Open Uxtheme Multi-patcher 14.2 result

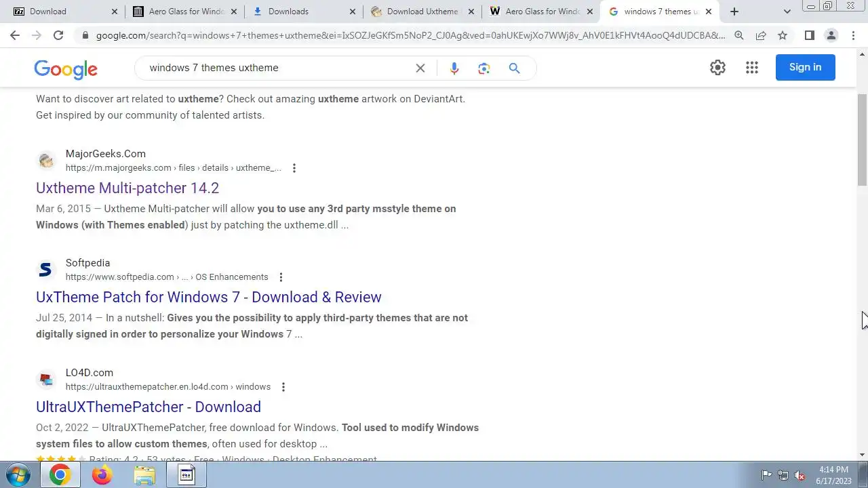click(127, 188)
